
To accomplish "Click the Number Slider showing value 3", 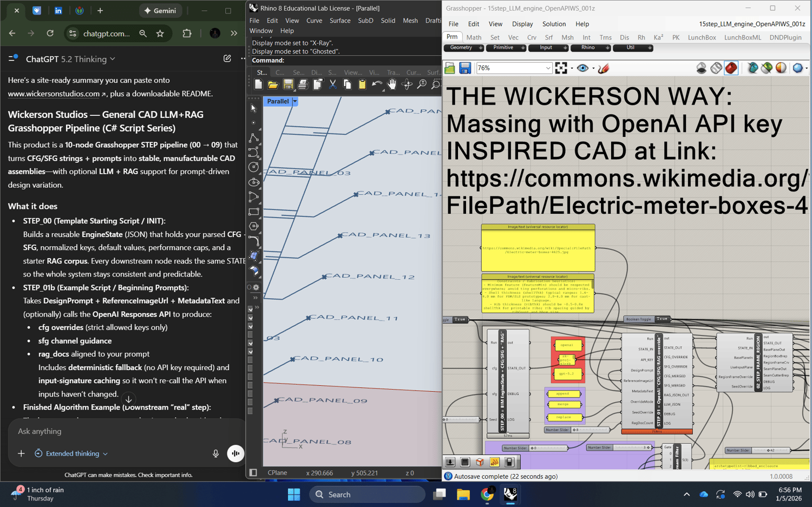I will (x=620, y=447).
